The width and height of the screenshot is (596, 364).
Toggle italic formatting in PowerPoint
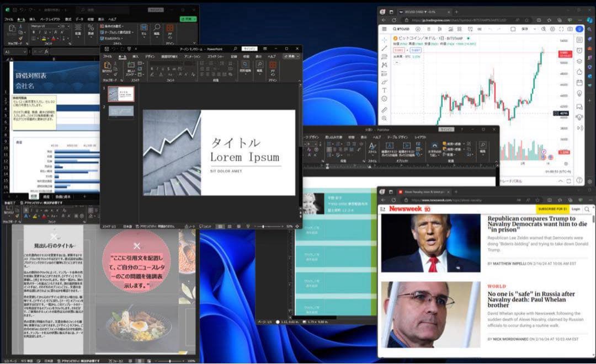point(156,68)
